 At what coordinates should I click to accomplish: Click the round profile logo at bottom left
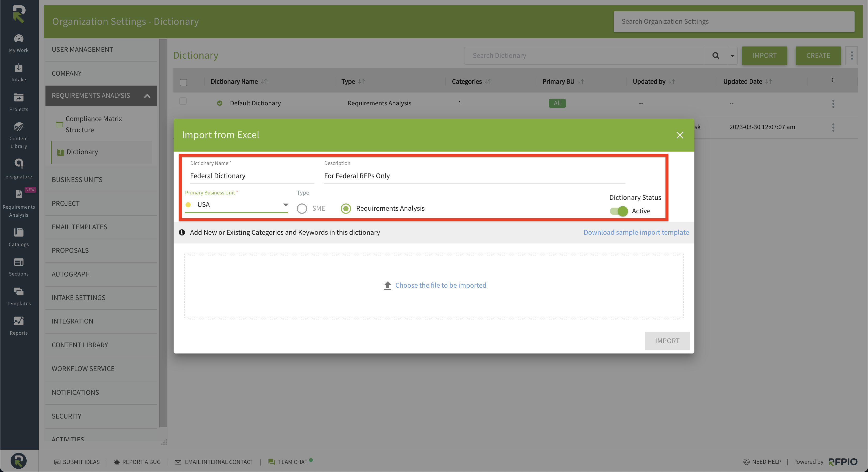click(19, 461)
